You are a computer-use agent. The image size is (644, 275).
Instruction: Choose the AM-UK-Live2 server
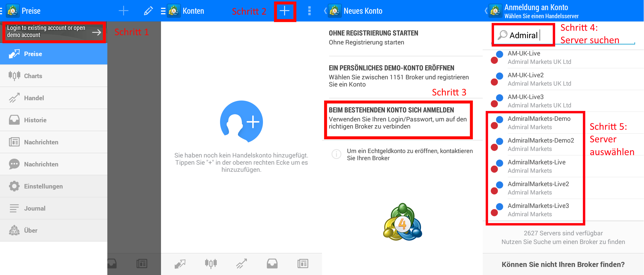563,79
